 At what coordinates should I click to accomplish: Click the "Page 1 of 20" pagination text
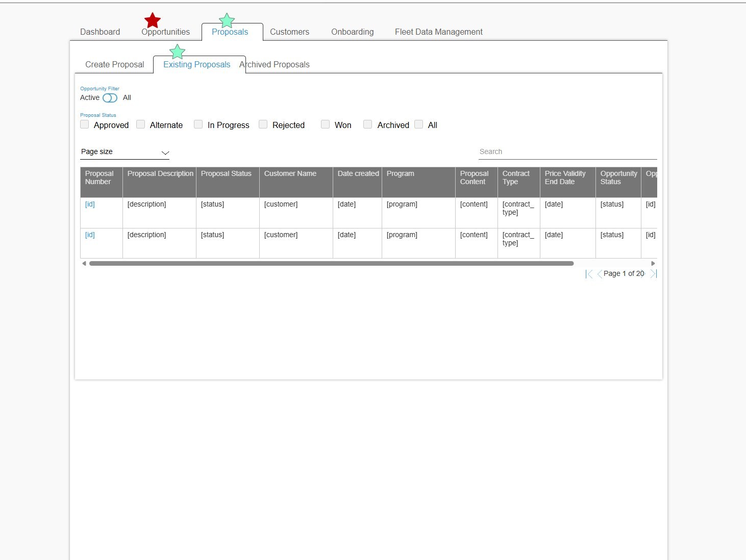624,274
